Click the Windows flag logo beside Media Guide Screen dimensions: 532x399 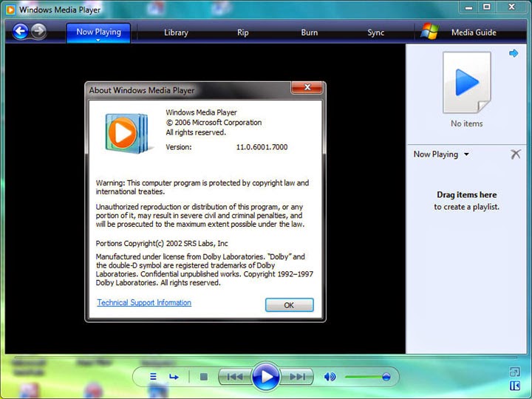429,32
